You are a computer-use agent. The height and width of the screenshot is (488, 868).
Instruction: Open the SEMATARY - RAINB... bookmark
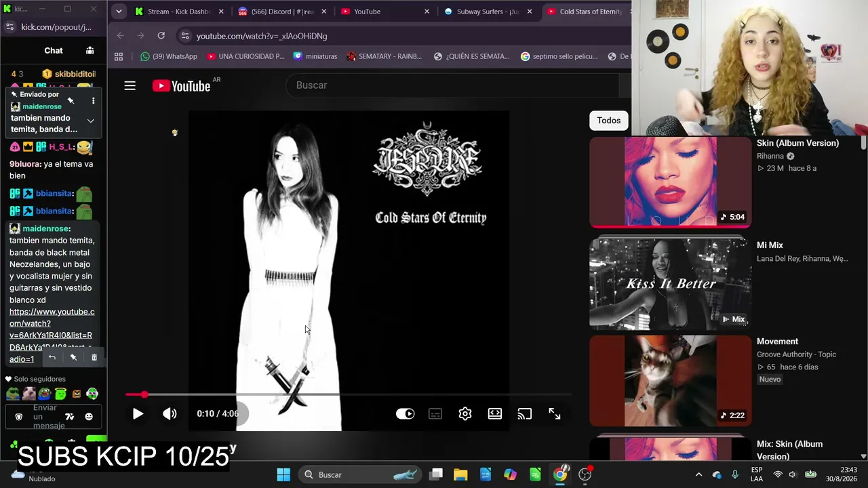384,56
